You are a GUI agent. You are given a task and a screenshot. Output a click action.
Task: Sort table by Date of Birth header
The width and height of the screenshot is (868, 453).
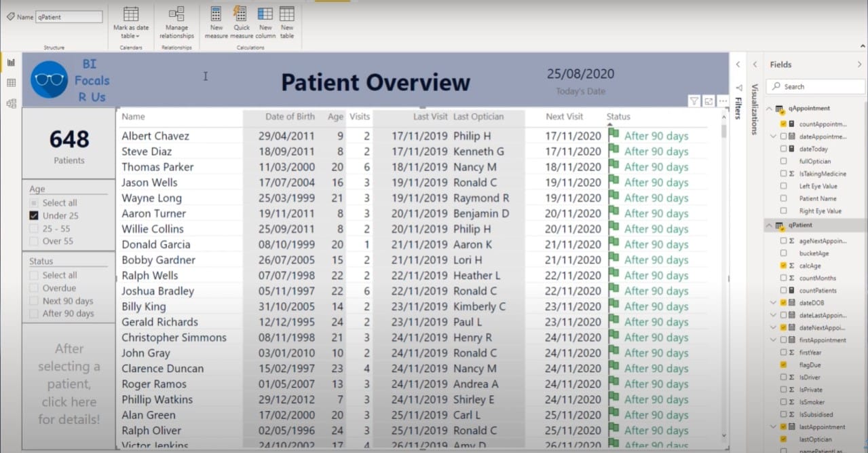click(x=290, y=117)
